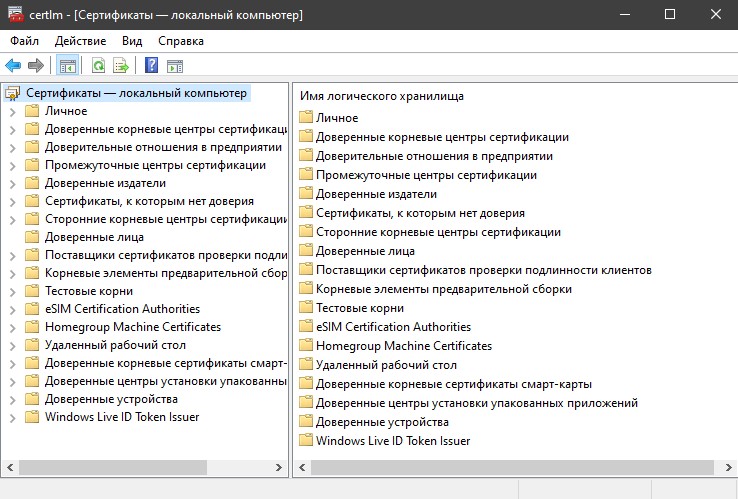Select Поставщики сертификатов проверки подлинности клиентов in right pane

484,270
